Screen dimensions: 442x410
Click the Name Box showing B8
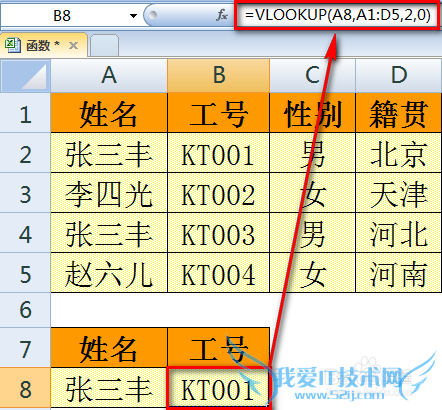pos(62,16)
